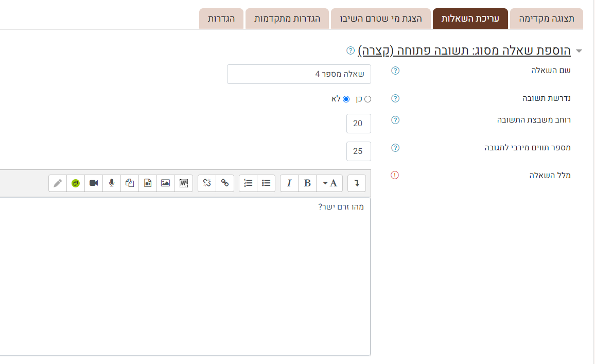Insert an image in the editor

165,183
